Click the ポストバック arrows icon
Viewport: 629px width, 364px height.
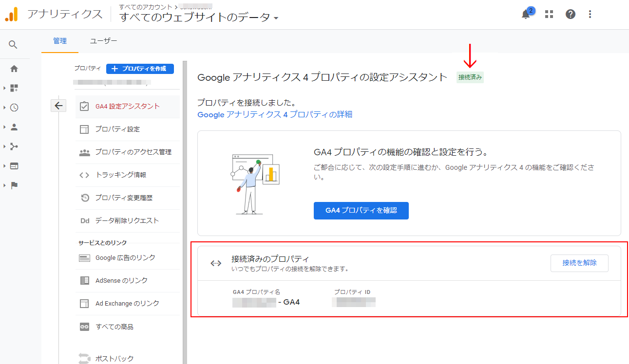pyautogui.click(x=84, y=359)
